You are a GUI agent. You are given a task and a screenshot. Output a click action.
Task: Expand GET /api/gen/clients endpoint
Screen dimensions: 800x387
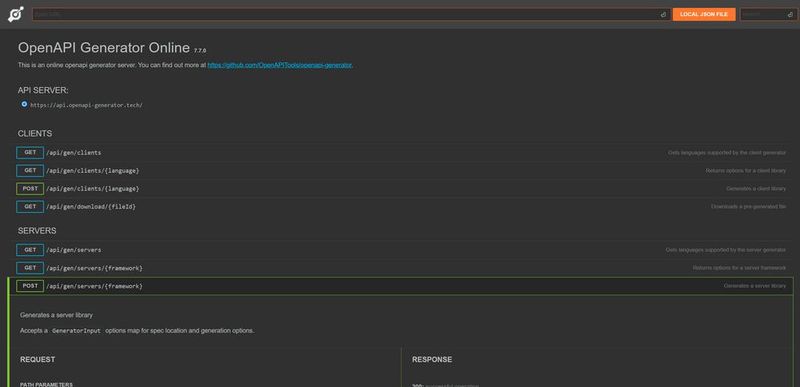(x=401, y=152)
